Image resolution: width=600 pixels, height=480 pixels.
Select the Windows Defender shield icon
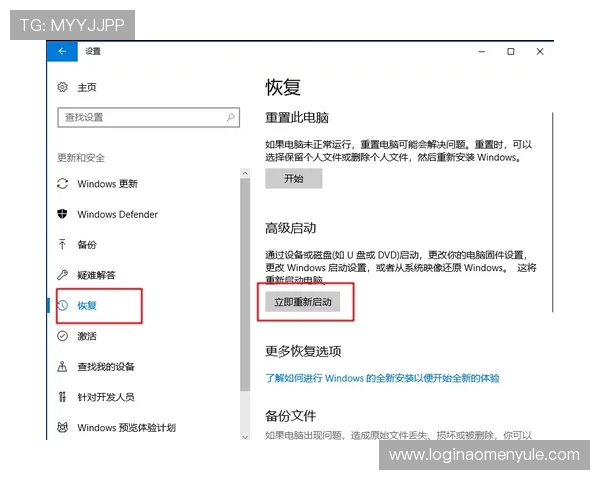click(62, 214)
